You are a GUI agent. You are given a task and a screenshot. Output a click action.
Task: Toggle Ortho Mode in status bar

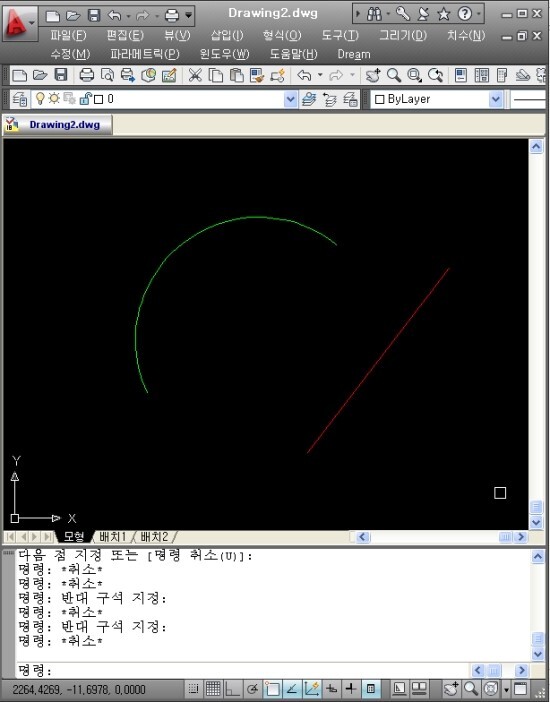tap(232, 689)
